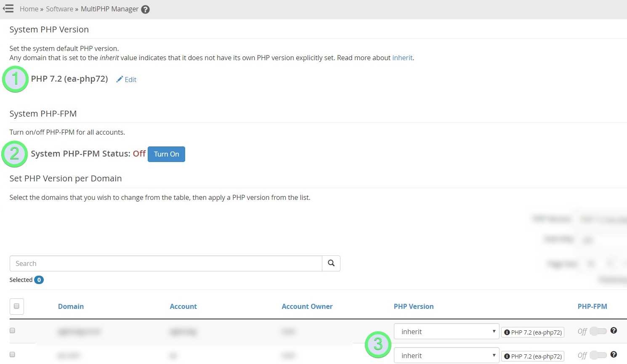Open Software in the breadcrumb
This screenshot has height=364, width=627.
pyautogui.click(x=59, y=9)
